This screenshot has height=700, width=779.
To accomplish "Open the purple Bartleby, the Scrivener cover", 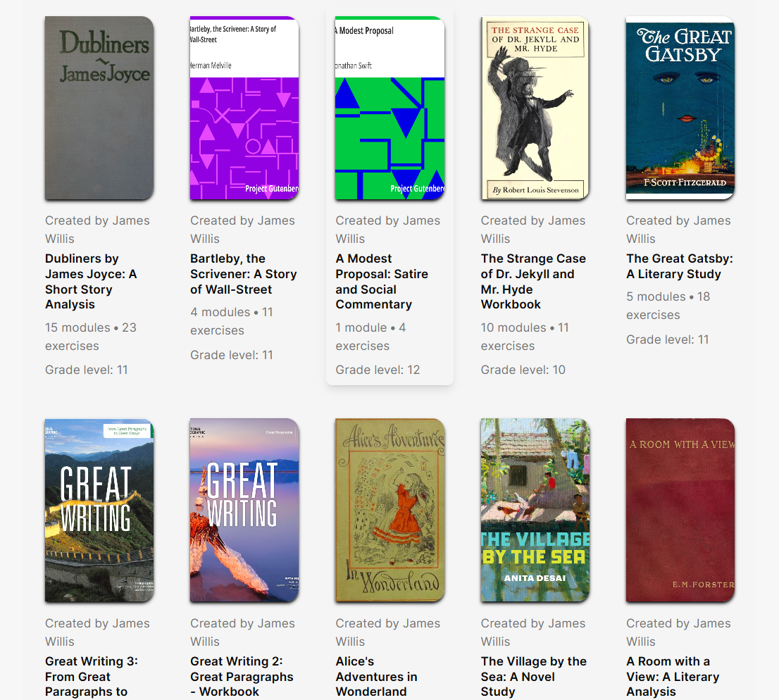I will pos(244,108).
